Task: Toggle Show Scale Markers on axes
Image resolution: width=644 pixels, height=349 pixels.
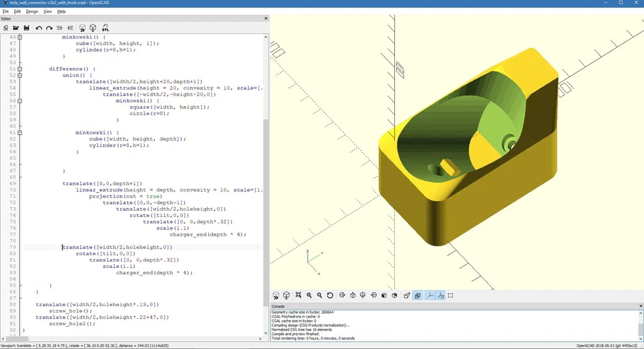Action: click(x=440, y=295)
